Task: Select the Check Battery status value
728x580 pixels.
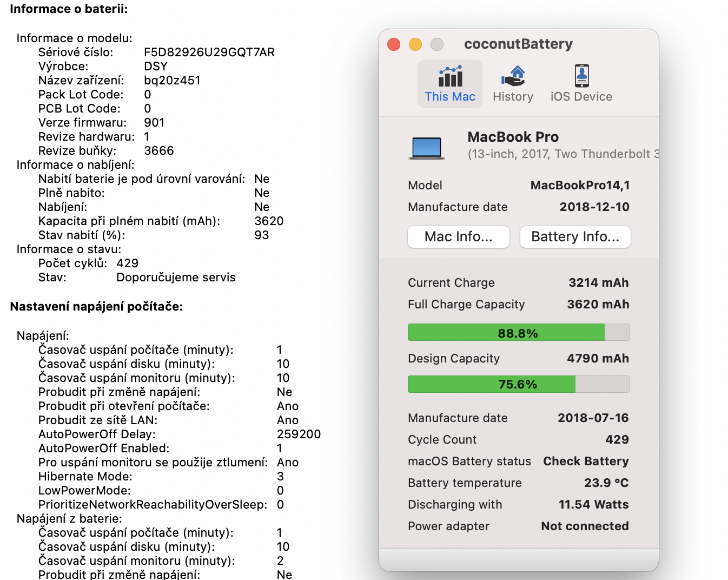Action: click(x=586, y=461)
